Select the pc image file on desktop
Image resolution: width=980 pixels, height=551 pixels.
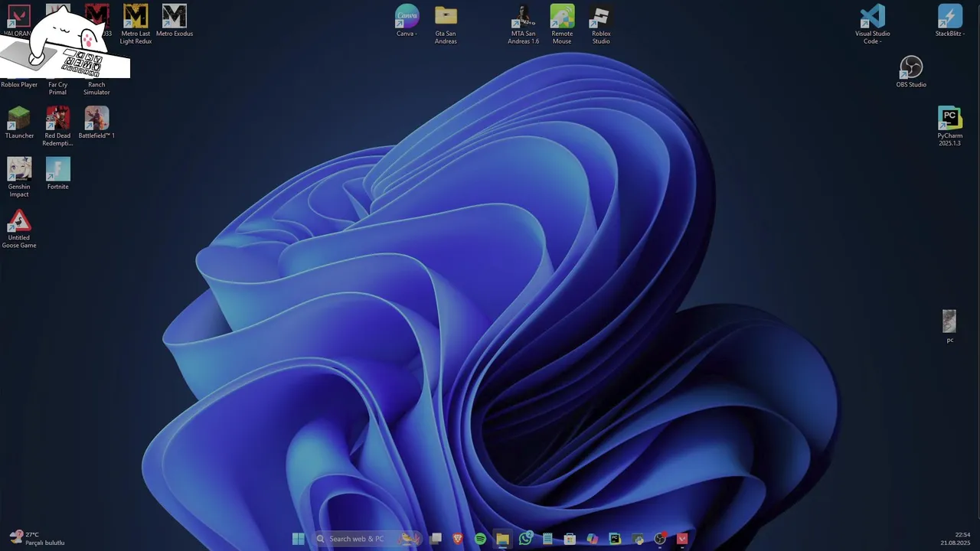tap(949, 326)
